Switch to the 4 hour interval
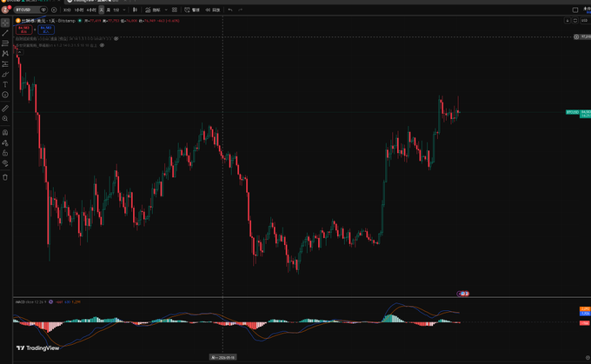Image resolution: width=591 pixels, height=364 pixels. (91, 10)
